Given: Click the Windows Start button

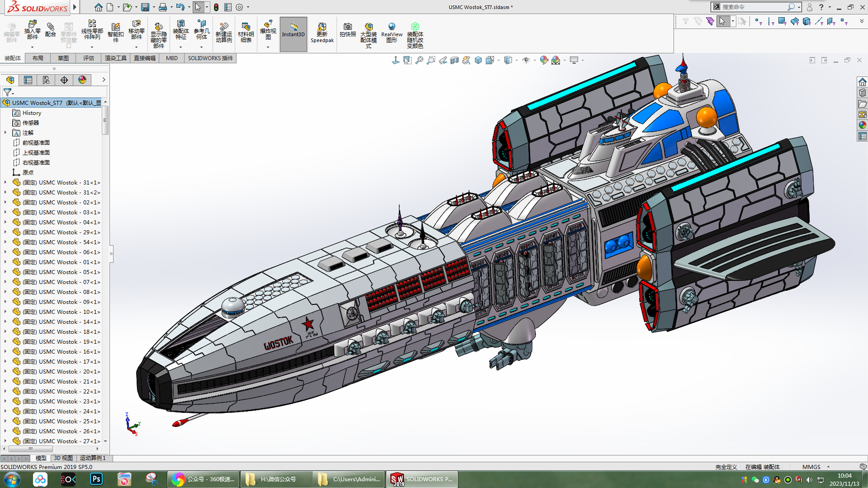Looking at the screenshot, I should 12,479.
